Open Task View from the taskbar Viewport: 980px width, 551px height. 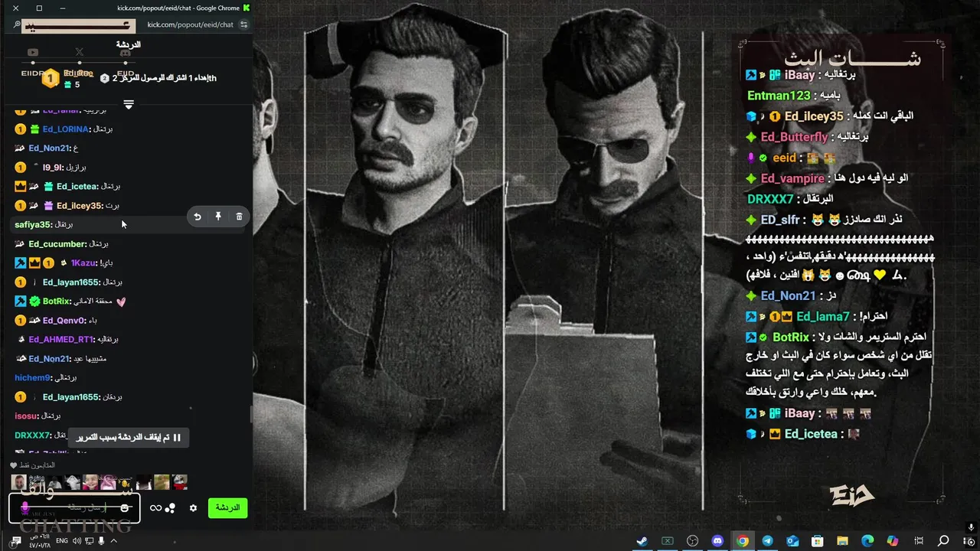coord(918,540)
